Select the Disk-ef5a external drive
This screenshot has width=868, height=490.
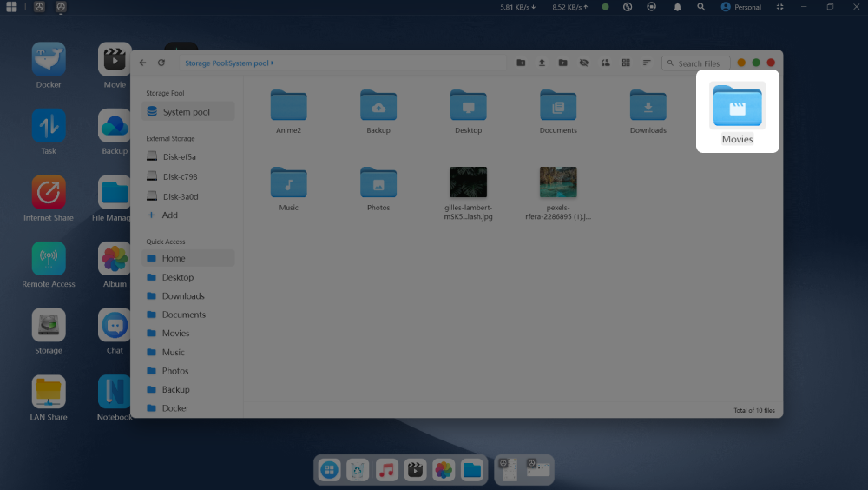179,157
